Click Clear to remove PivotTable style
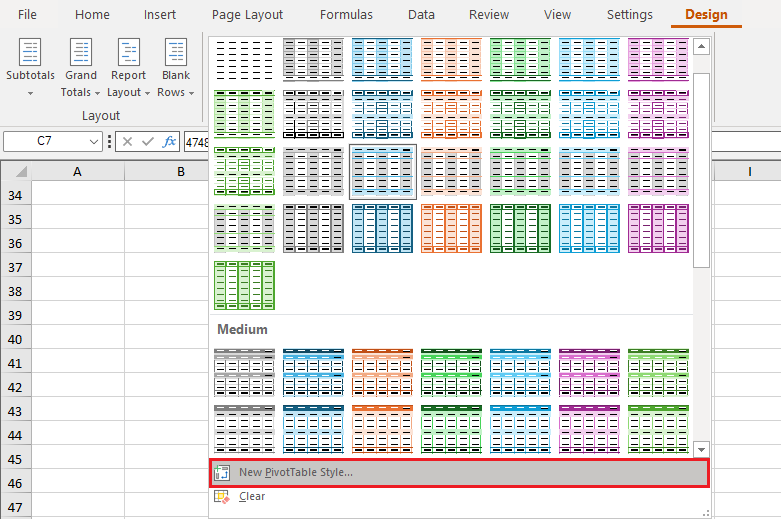Viewport: 781px width, 519px height. (x=252, y=496)
